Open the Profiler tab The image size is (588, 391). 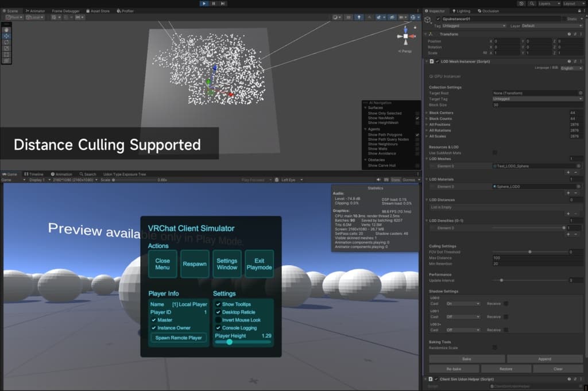click(126, 11)
